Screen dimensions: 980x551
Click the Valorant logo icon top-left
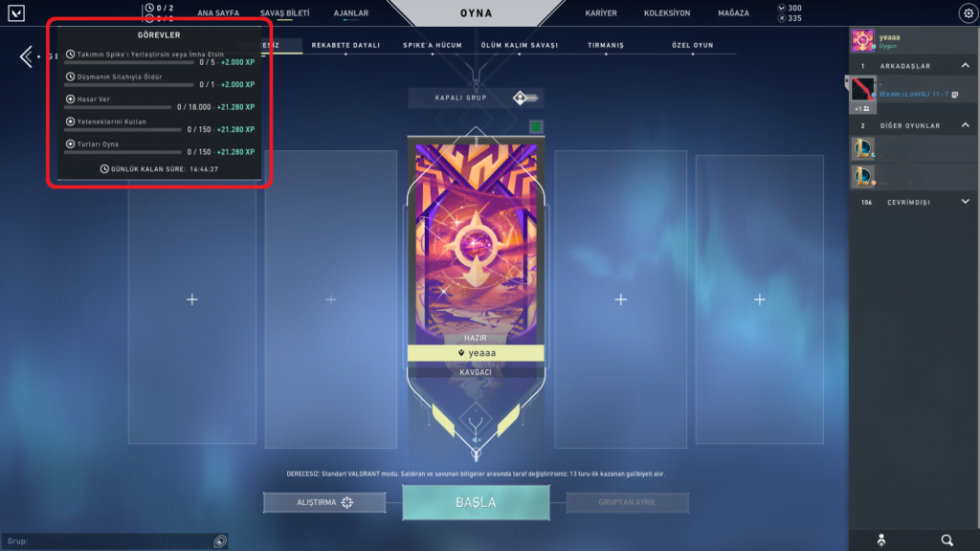click(16, 13)
